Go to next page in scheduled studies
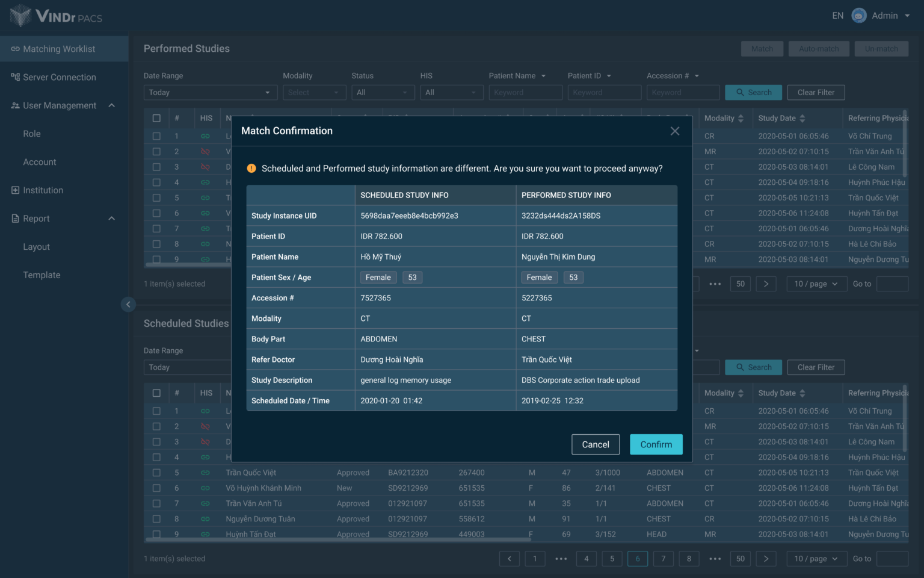 (766, 559)
